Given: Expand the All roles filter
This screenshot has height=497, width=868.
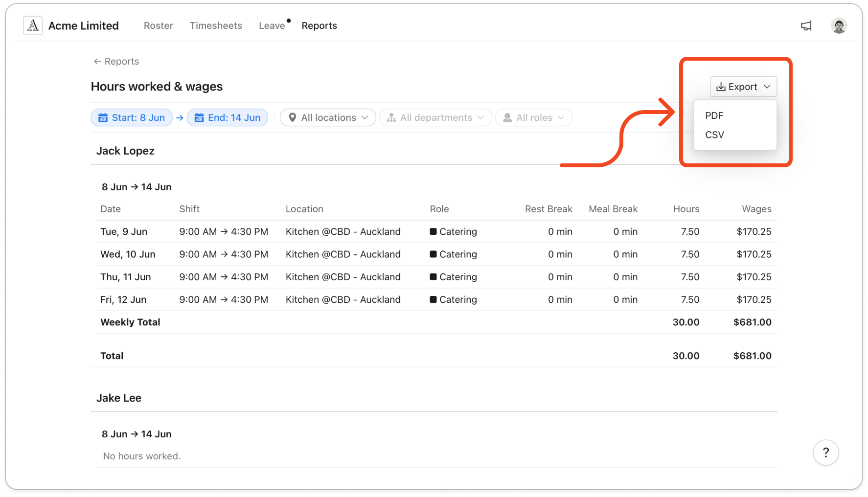Looking at the screenshot, I should tap(534, 117).
